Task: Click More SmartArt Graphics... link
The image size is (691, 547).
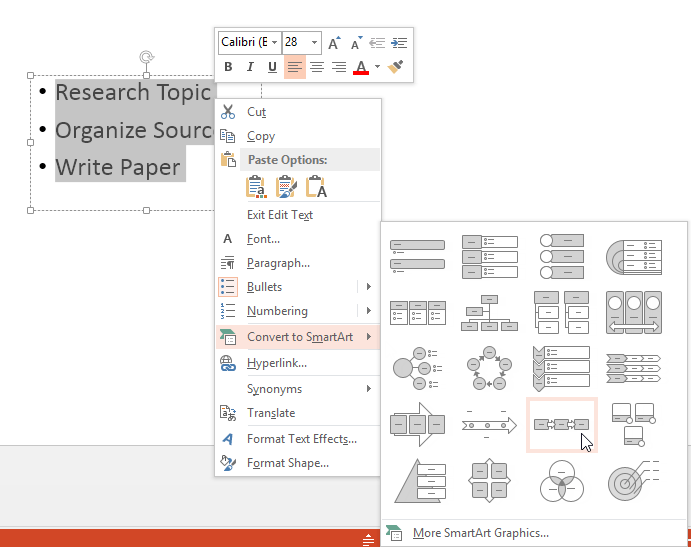Action: [480, 533]
